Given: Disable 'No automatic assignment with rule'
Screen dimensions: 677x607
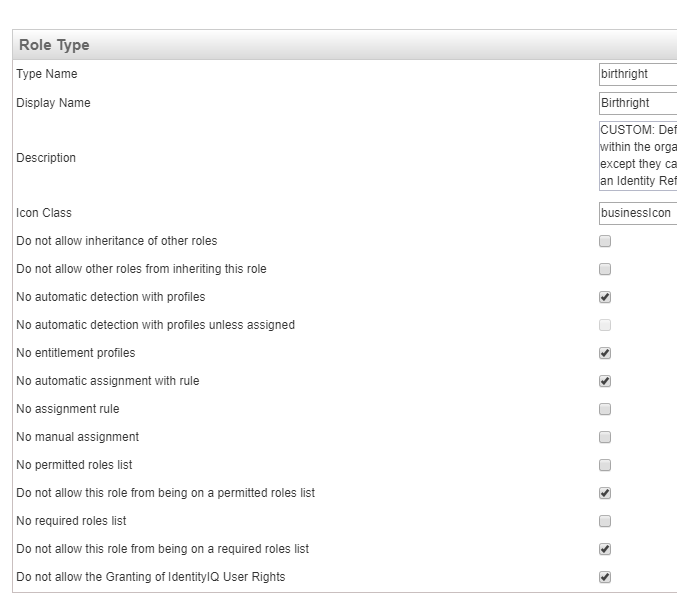Looking at the screenshot, I should (x=605, y=381).
